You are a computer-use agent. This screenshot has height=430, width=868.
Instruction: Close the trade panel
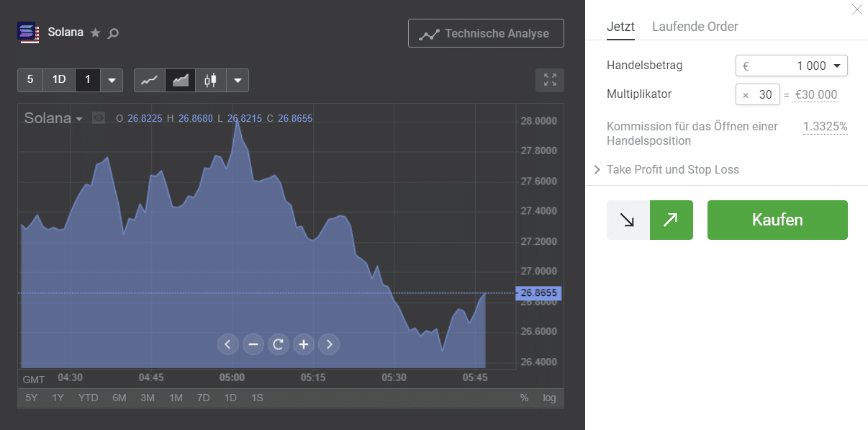[856, 9]
